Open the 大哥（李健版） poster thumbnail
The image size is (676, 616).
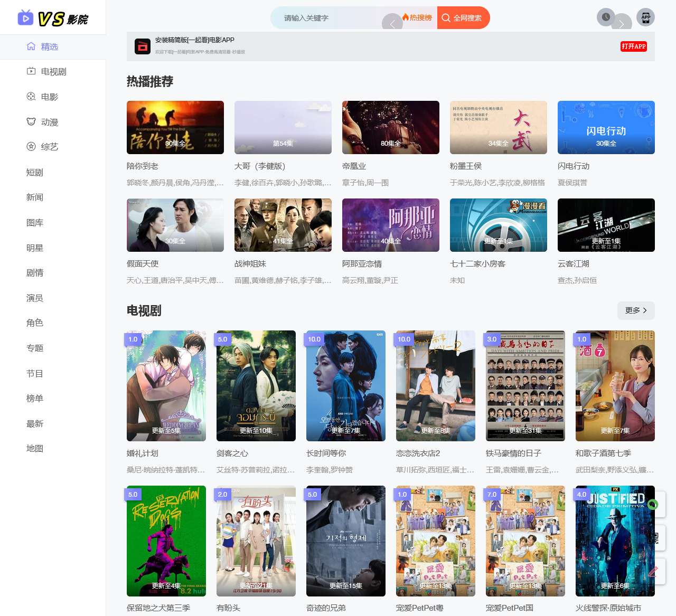click(283, 127)
